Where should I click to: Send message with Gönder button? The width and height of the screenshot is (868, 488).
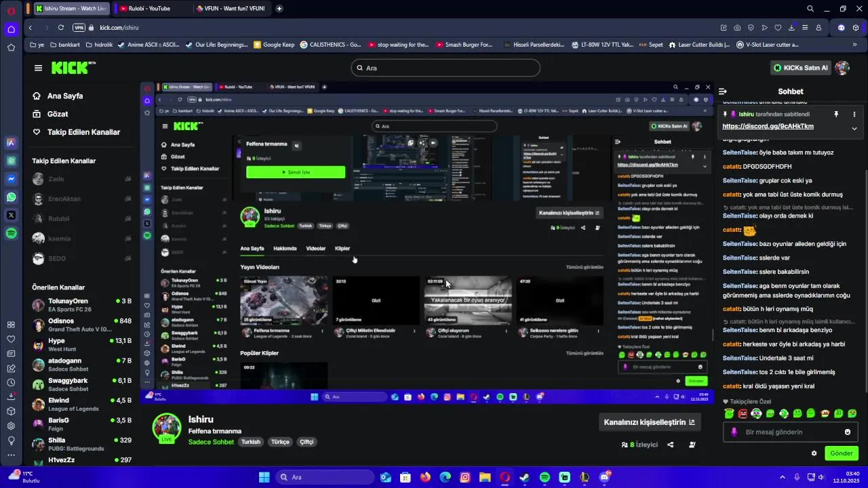point(842,453)
